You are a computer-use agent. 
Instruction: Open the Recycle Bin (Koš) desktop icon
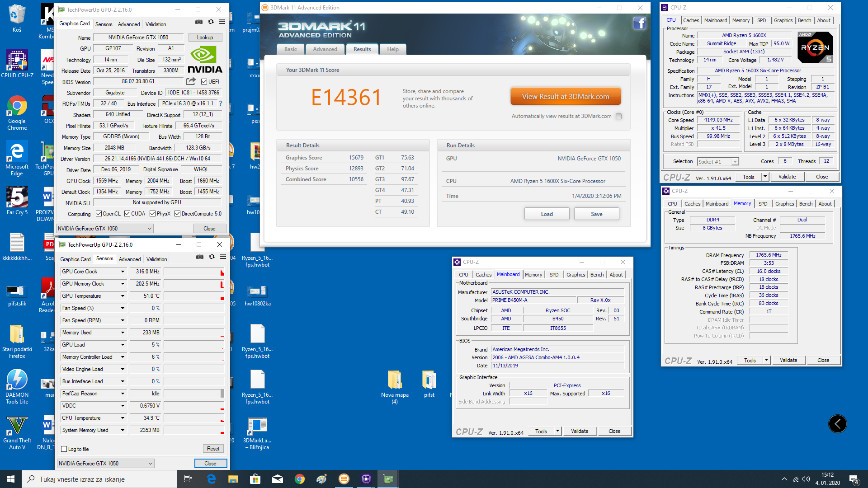click(17, 18)
